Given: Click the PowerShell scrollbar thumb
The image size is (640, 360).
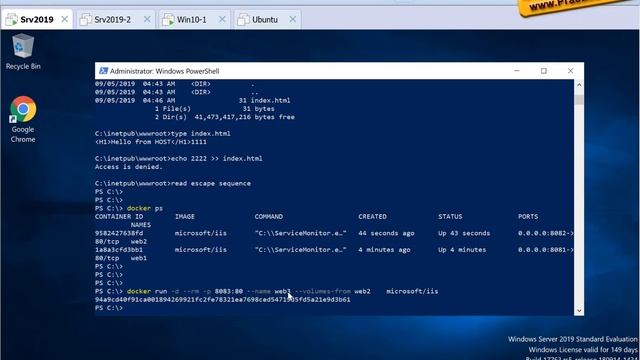Looking at the screenshot, I should [x=579, y=99].
